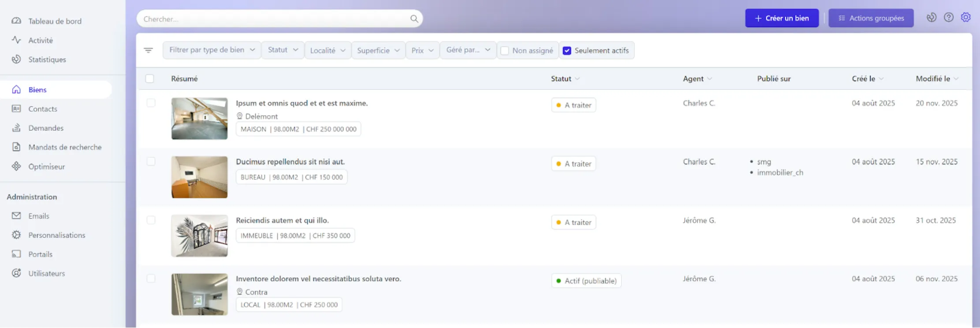Click A traiter badge in Ipsum row
The width and height of the screenshot is (980, 328).
pos(574,105)
